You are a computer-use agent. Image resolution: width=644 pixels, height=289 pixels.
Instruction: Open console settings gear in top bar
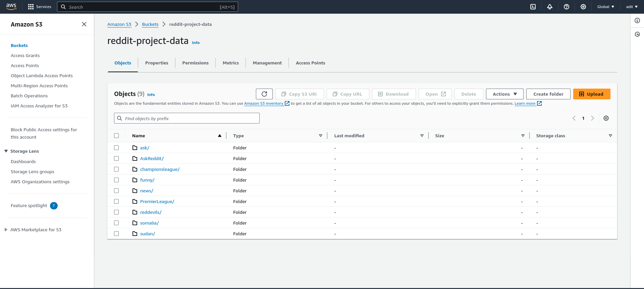click(x=583, y=7)
